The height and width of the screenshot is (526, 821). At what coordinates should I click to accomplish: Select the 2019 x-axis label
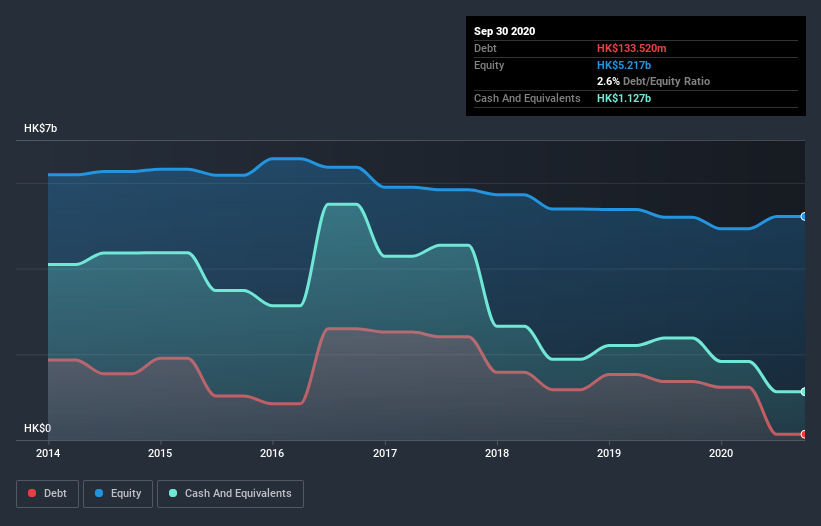point(609,453)
